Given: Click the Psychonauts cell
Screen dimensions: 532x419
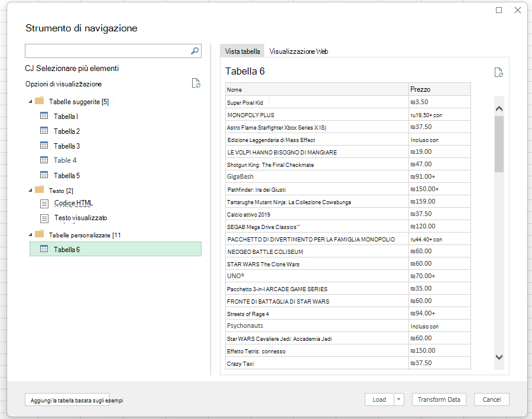Looking at the screenshot, I should tap(317, 326).
